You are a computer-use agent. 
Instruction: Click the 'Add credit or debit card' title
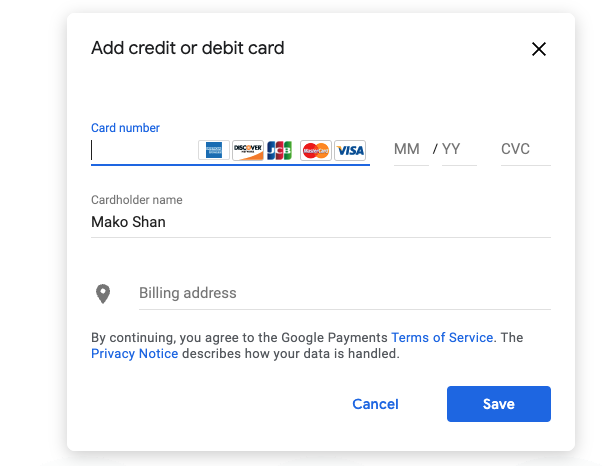click(x=188, y=48)
